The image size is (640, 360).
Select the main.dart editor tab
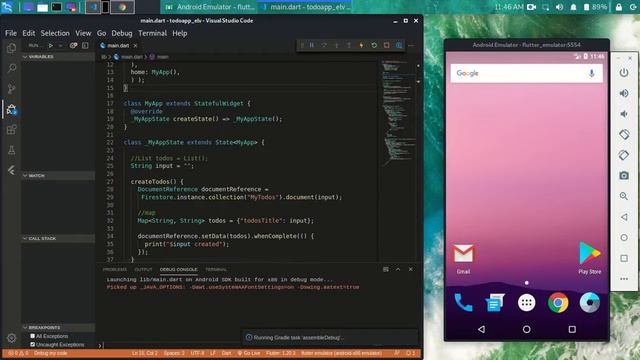pos(119,46)
